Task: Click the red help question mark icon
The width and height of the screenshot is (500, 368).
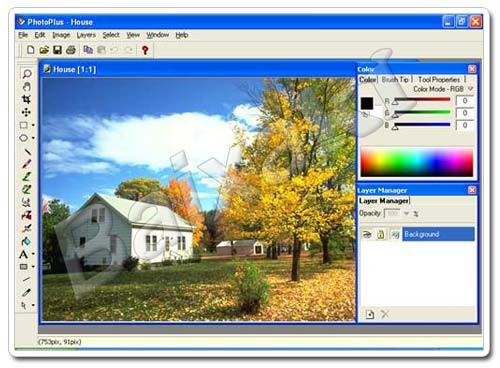Action: coord(145,50)
